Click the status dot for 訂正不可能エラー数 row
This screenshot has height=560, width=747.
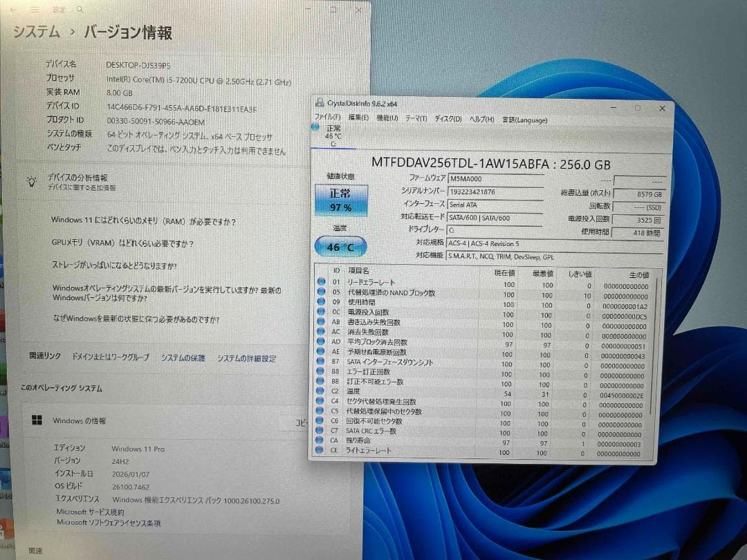pos(321,382)
